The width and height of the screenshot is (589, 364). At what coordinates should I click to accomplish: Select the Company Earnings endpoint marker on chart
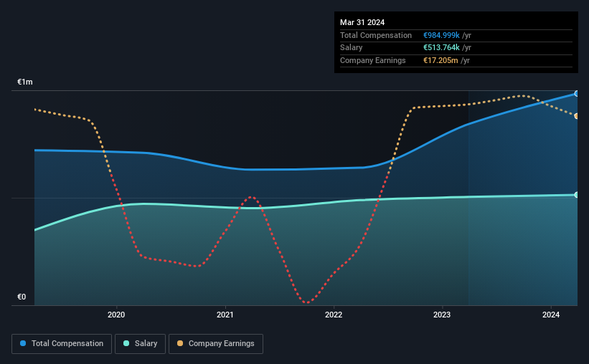(577, 116)
